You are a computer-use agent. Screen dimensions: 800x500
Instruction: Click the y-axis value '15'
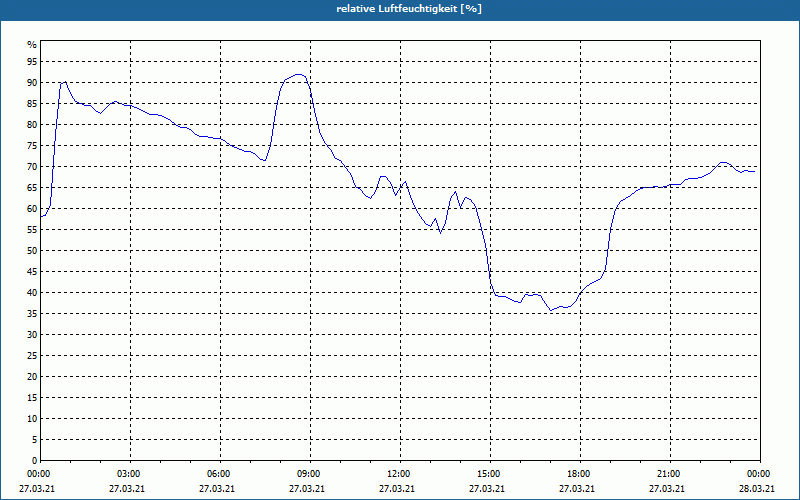32,397
